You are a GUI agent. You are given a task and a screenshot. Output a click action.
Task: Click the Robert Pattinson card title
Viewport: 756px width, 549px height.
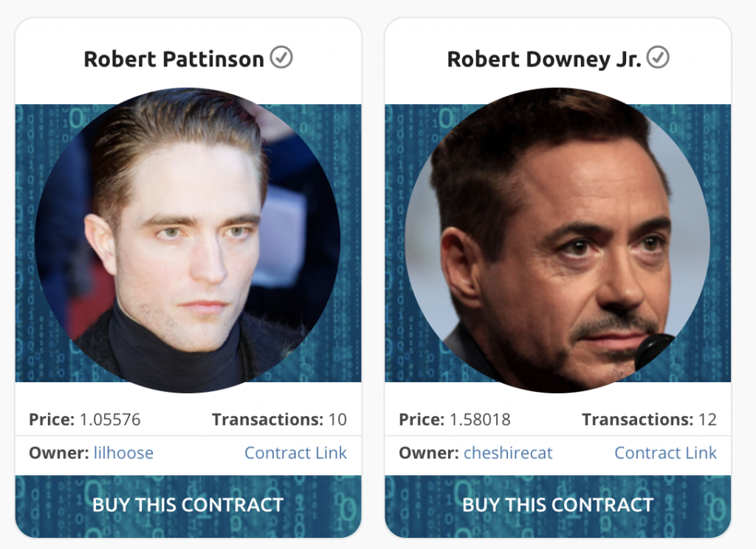(x=173, y=59)
